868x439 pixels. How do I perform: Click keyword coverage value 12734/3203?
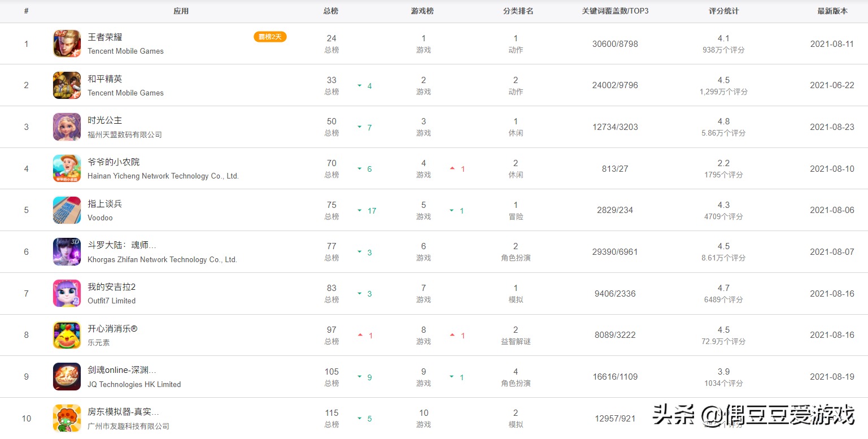(615, 127)
